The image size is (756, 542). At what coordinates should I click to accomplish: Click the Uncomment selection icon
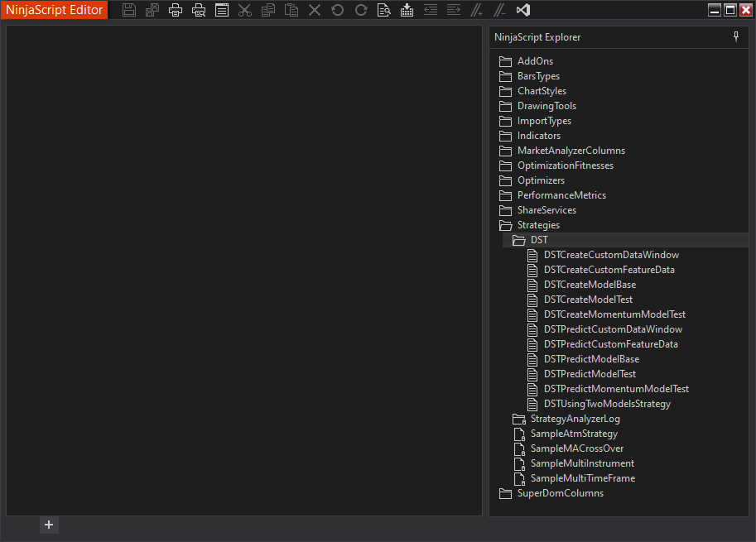click(x=499, y=10)
